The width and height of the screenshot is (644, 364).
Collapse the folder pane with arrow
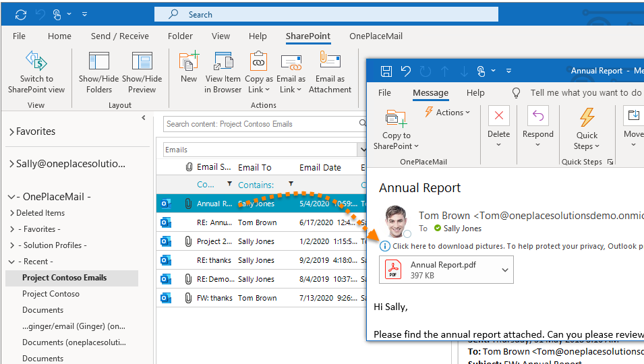click(x=144, y=118)
